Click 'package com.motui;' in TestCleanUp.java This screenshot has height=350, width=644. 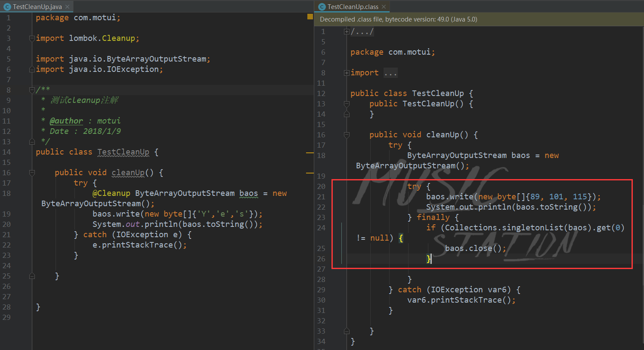pos(78,18)
